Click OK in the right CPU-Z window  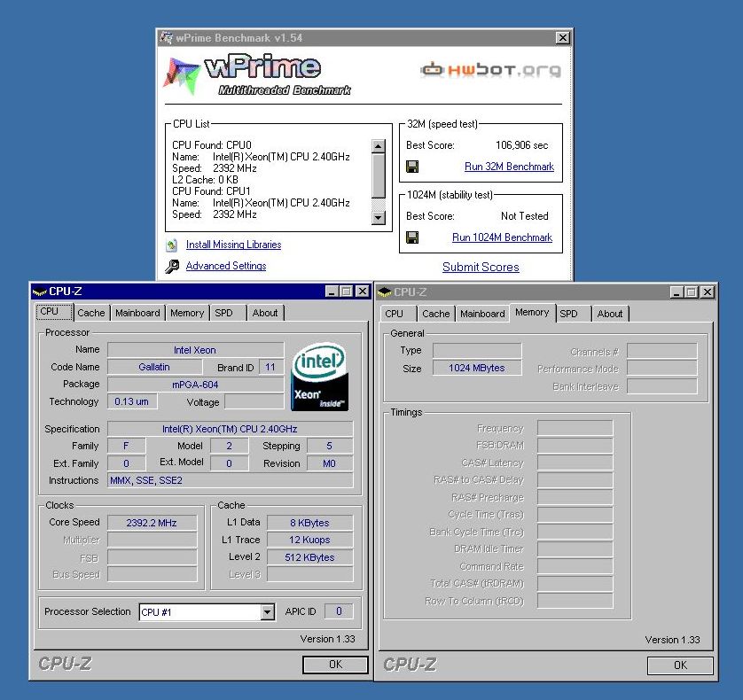[x=680, y=665]
